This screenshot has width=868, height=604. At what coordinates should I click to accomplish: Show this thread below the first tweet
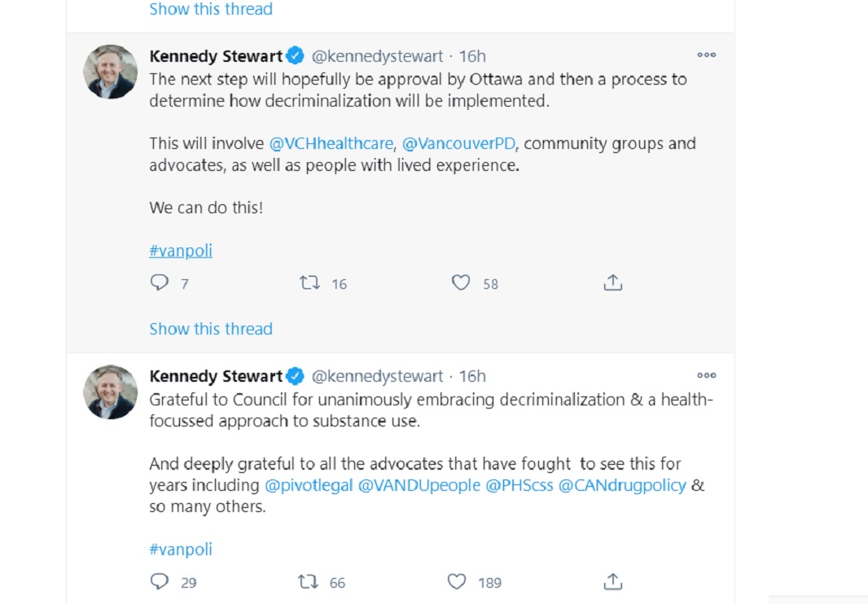pyautogui.click(x=211, y=329)
